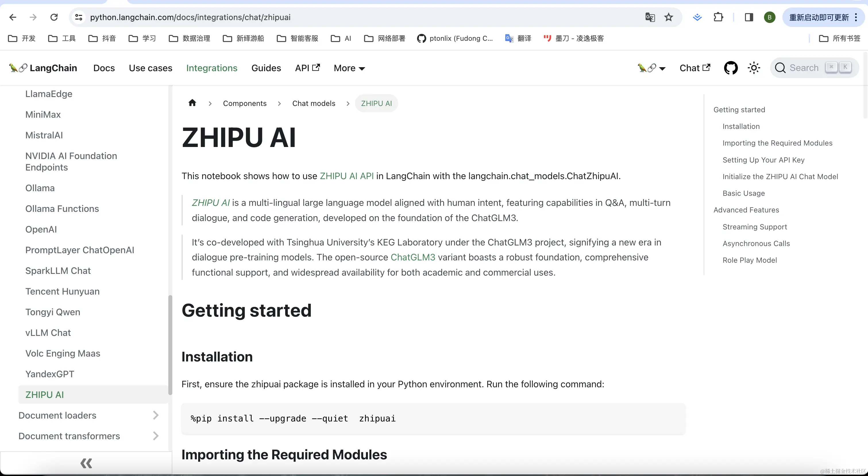Select the active ZHIPU AI sidebar item
This screenshot has height=476, width=868.
(x=93, y=394)
